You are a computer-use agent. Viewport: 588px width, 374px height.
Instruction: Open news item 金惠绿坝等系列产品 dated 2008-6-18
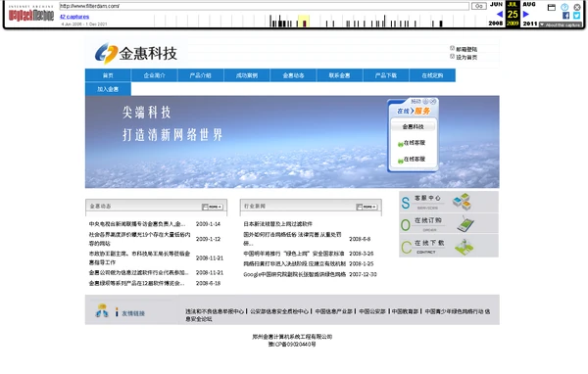(x=136, y=283)
